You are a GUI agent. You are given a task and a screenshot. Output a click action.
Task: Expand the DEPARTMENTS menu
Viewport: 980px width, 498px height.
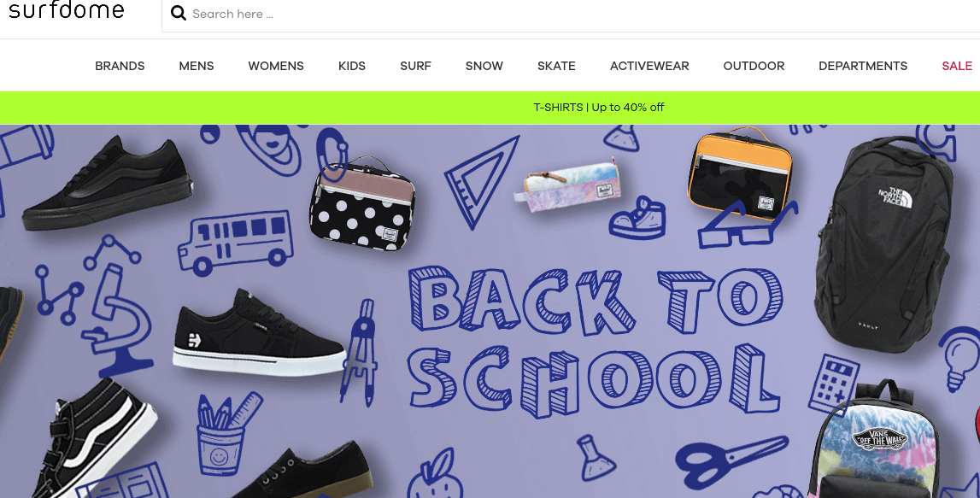[862, 66]
